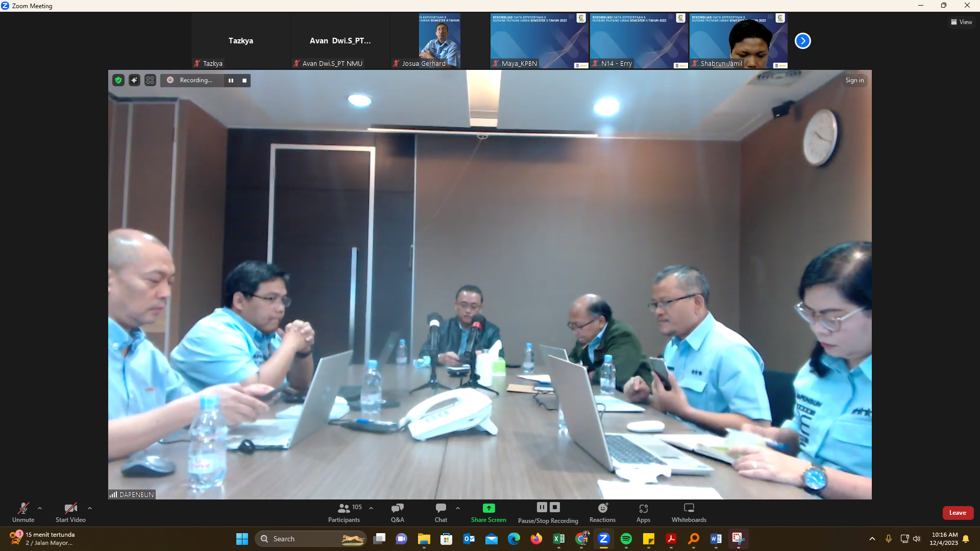Open the Participants list

point(344,512)
